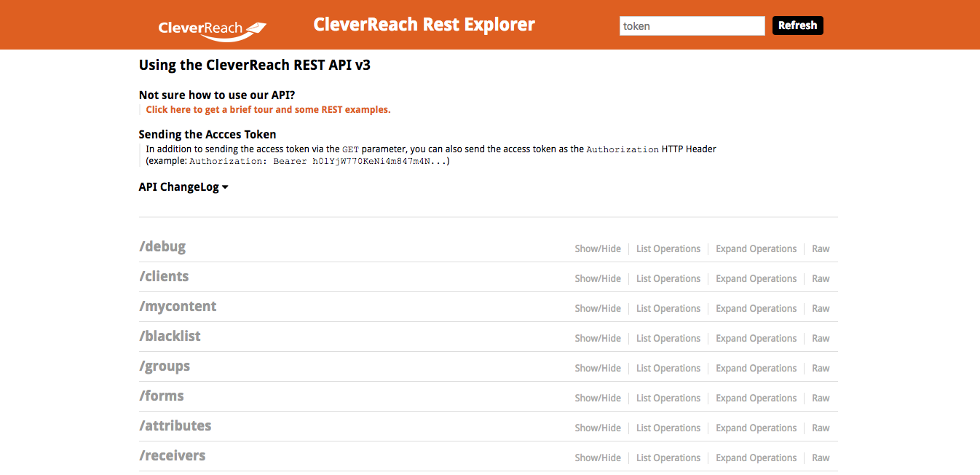This screenshot has width=980, height=475.
Task: Toggle Show/Hide for /blacklist
Action: [598, 338]
